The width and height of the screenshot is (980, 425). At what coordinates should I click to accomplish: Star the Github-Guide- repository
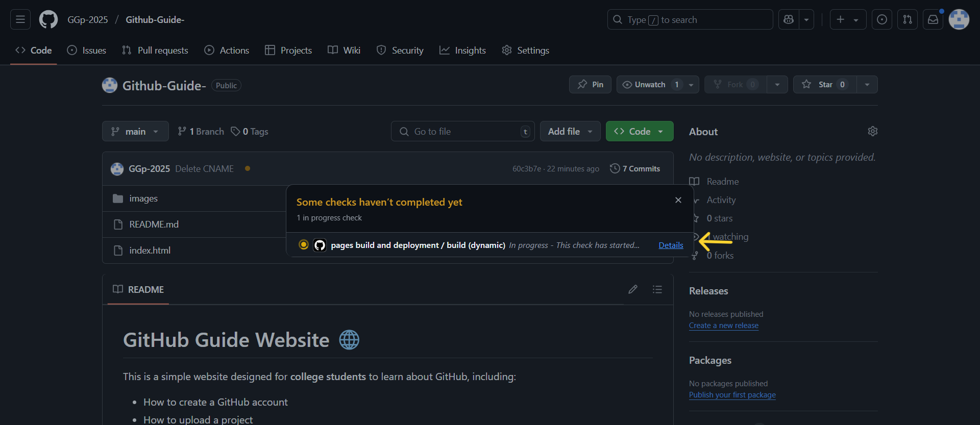pos(825,84)
